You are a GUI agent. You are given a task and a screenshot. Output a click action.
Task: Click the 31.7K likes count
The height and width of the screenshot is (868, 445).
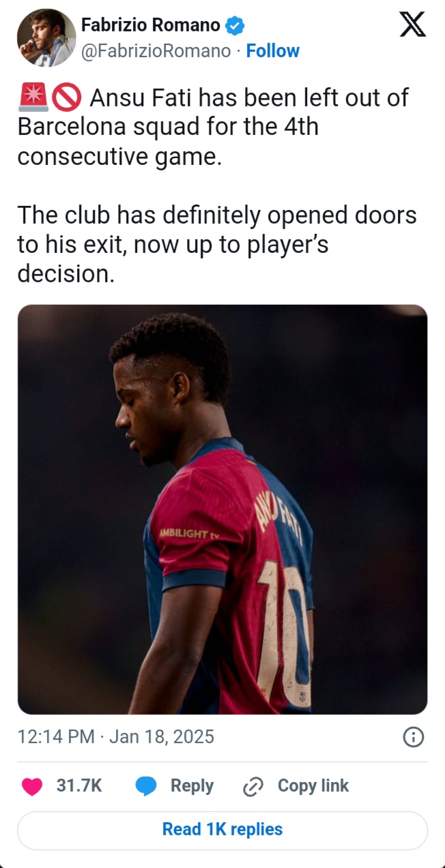(79, 786)
